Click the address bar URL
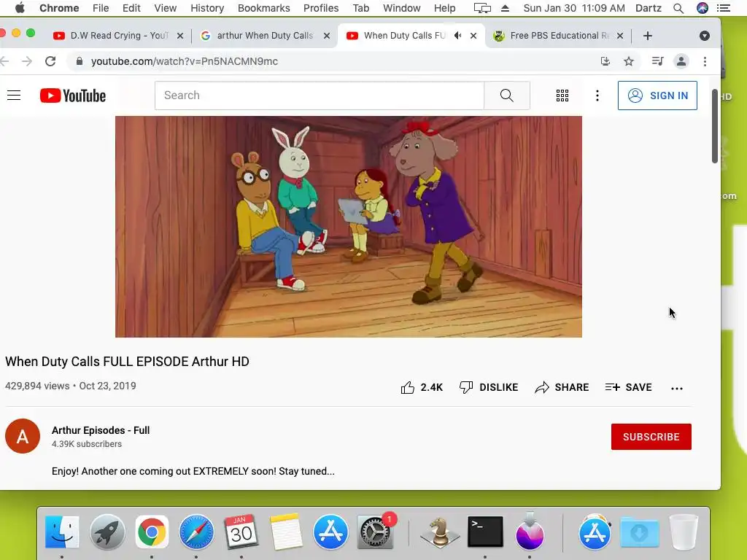Image resolution: width=747 pixels, height=560 pixels. [185, 61]
